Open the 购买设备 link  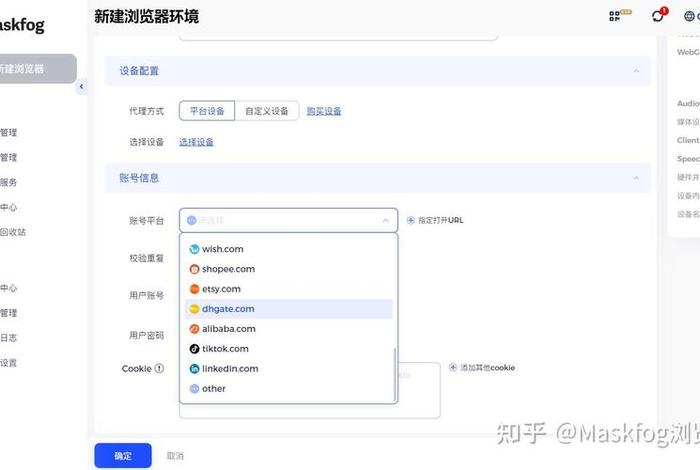324,111
